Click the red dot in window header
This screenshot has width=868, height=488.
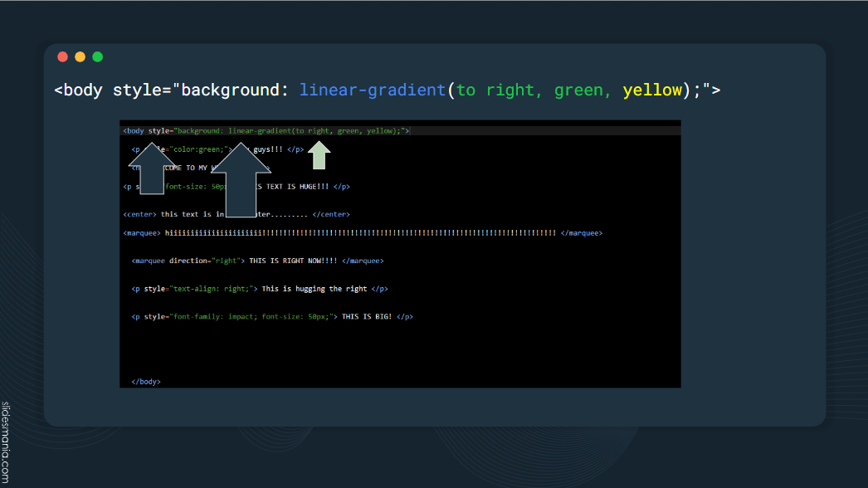click(62, 57)
